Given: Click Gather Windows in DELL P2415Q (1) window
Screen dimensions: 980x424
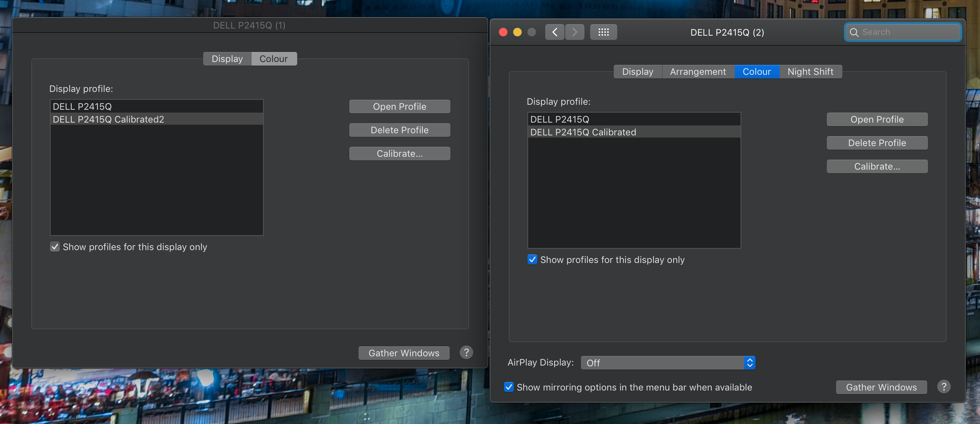Looking at the screenshot, I should [x=404, y=353].
